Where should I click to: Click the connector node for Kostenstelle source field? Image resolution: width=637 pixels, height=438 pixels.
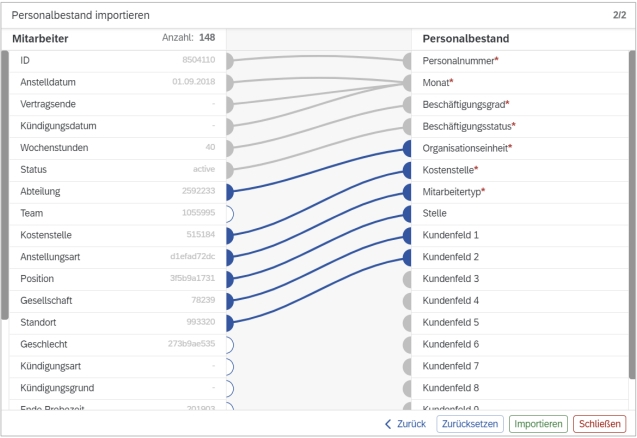tap(229, 236)
